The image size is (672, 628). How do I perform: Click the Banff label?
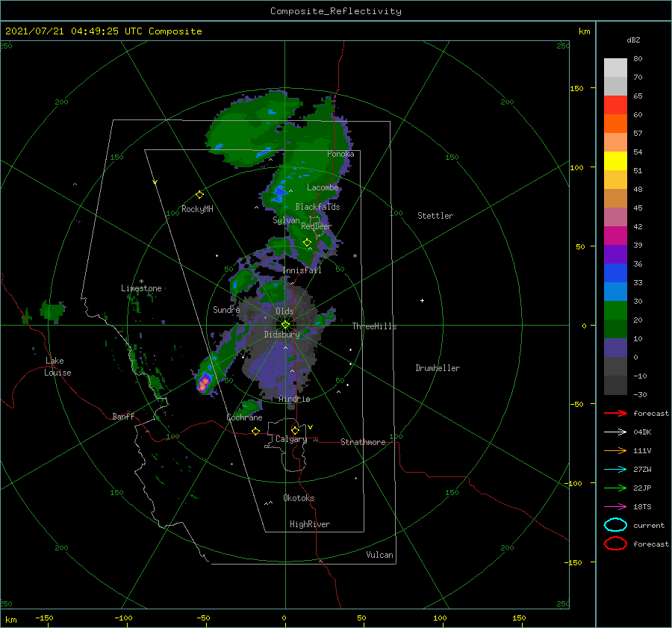(x=123, y=416)
